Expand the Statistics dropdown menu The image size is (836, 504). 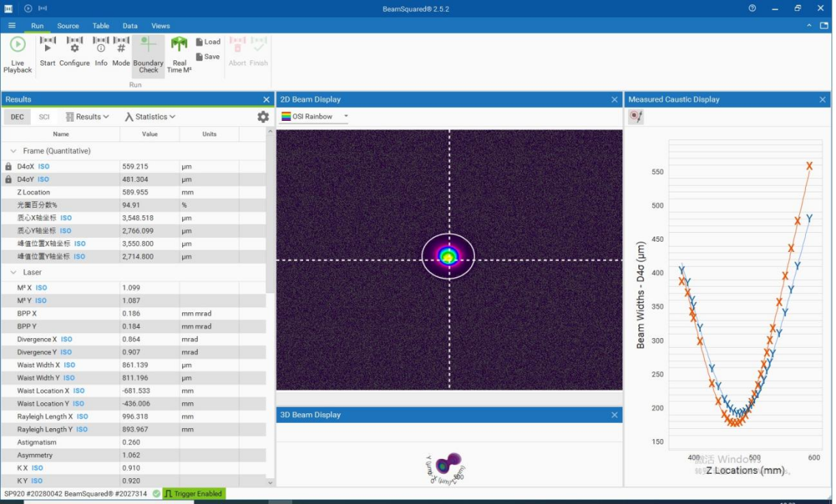tap(150, 117)
